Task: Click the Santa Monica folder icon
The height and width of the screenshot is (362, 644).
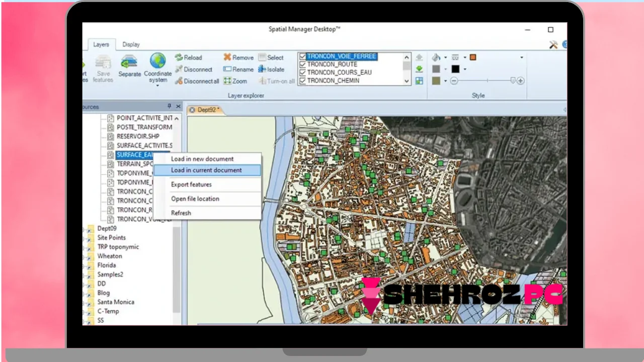Action: pyautogui.click(x=91, y=302)
